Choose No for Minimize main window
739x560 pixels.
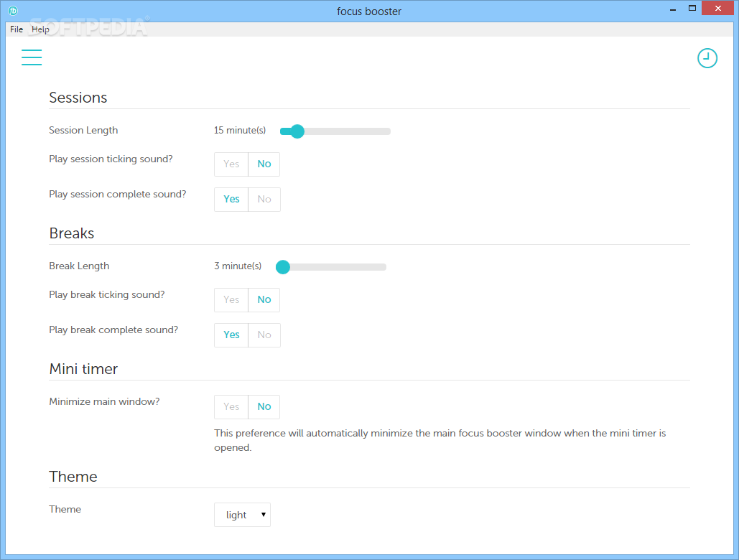264,406
